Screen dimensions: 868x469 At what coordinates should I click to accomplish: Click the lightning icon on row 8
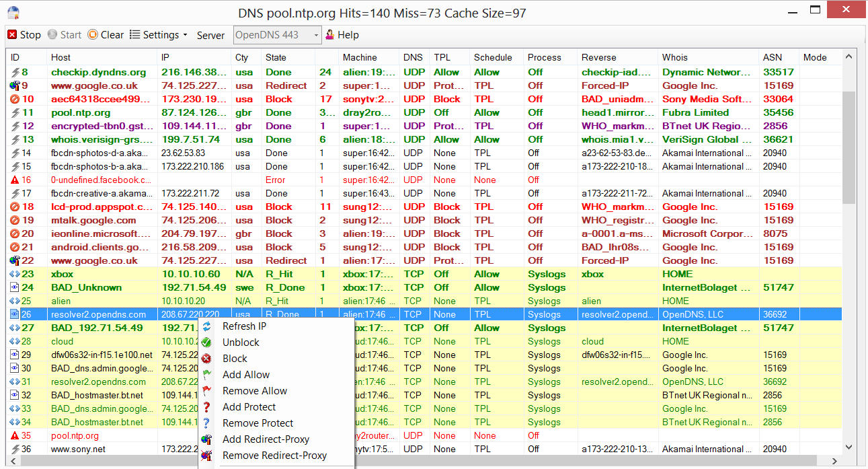15,72
